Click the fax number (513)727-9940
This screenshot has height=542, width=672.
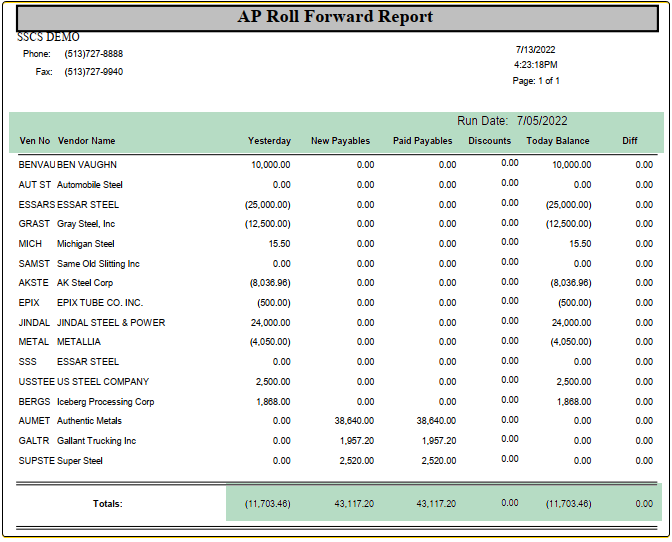click(x=93, y=72)
